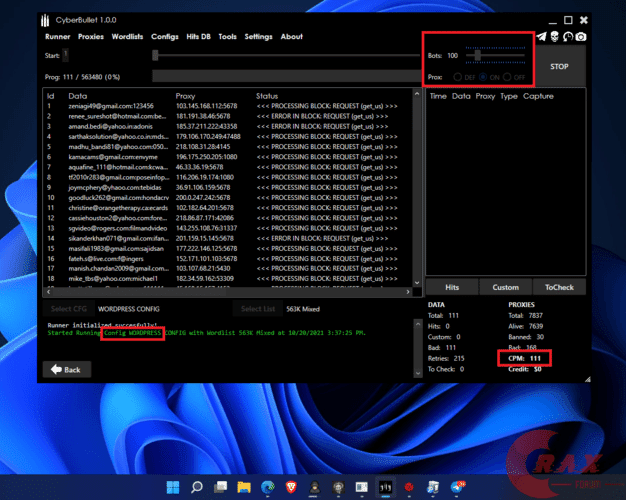Click the '563K Mixed' wordlist label
626x500 pixels.
303,309
